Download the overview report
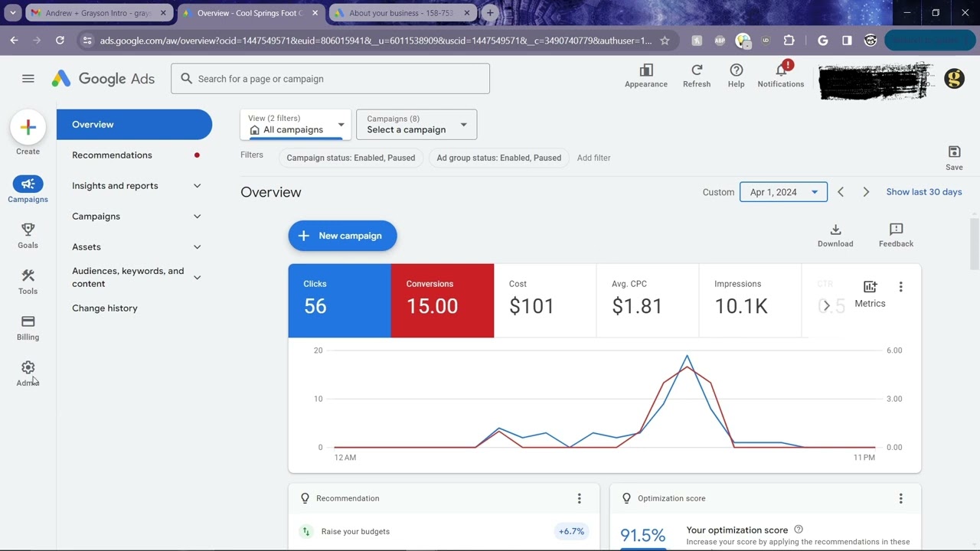Image resolution: width=980 pixels, height=551 pixels. pos(835,235)
